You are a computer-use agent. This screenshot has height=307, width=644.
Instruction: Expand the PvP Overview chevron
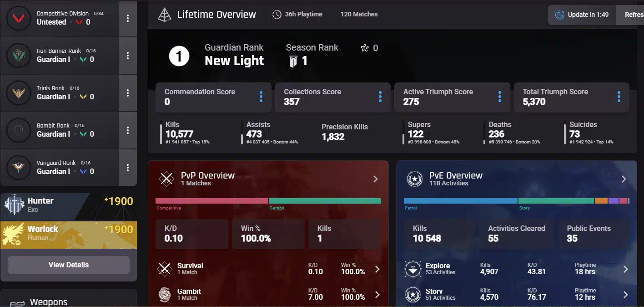click(376, 179)
